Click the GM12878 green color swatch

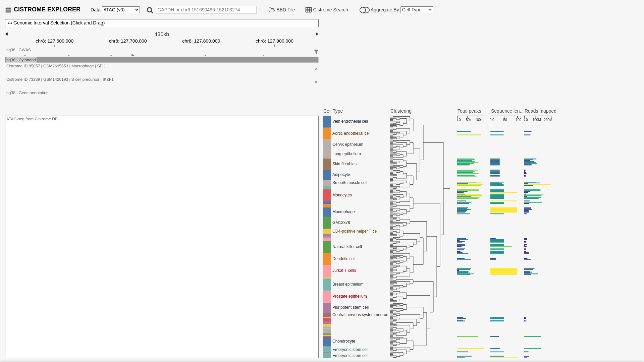327,223
